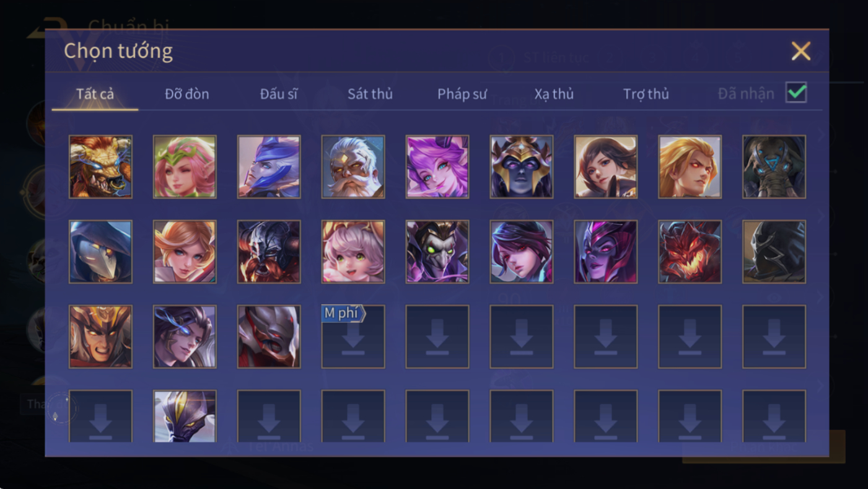Choose the pink-haired elf with green crown
This screenshot has height=489, width=868.
185,167
